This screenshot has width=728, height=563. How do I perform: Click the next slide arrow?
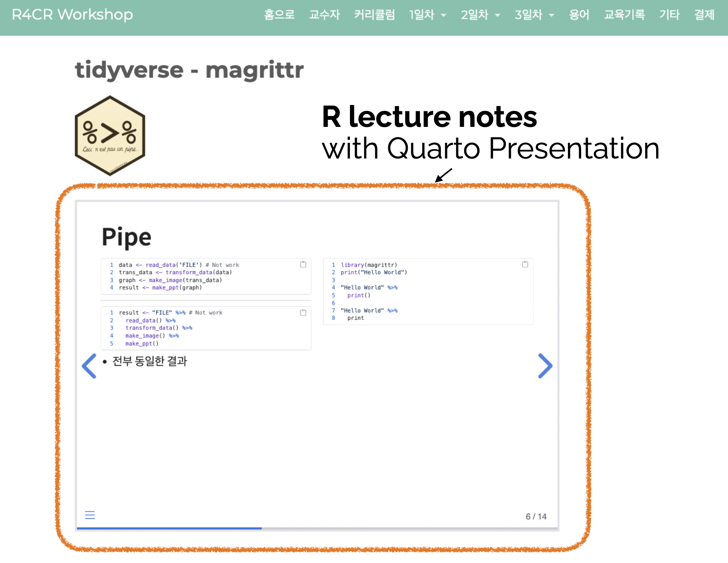545,366
